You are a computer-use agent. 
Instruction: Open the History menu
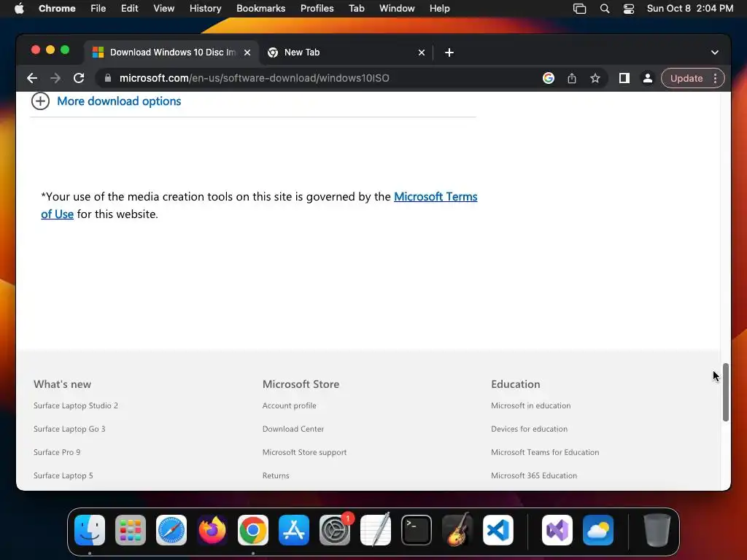(205, 9)
